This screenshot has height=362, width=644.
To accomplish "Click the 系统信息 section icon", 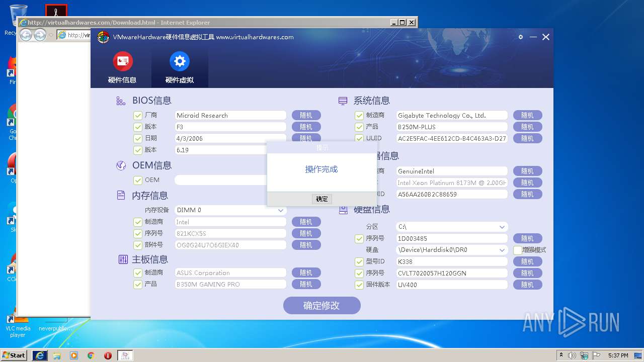I will (343, 101).
